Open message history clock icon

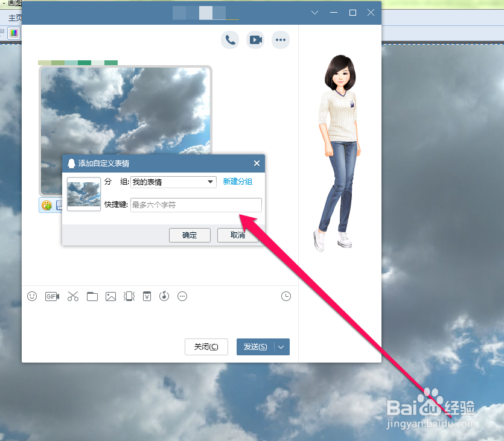point(286,296)
